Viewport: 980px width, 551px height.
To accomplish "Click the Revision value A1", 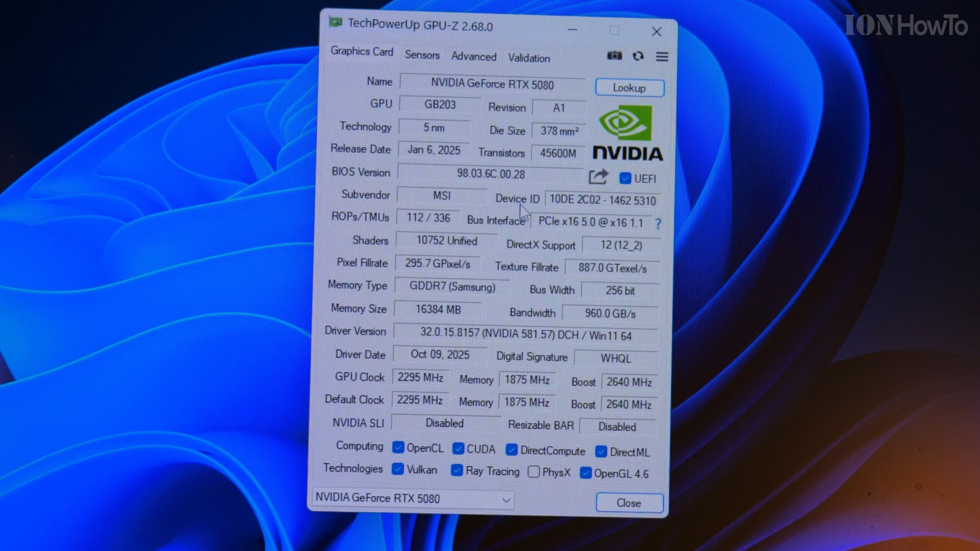I will (x=559, y=108).
